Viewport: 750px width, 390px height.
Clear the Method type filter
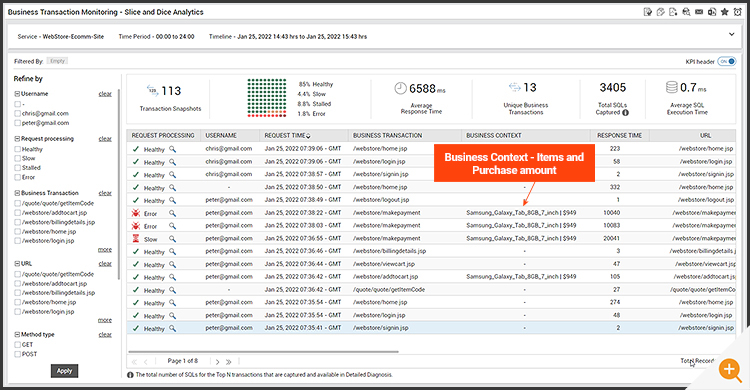coord(105,334)
